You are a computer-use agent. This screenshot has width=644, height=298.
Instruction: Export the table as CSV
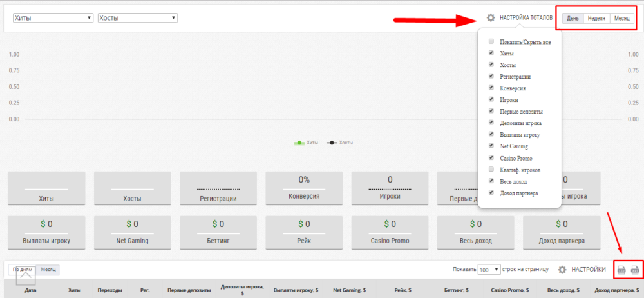point(621,270)
